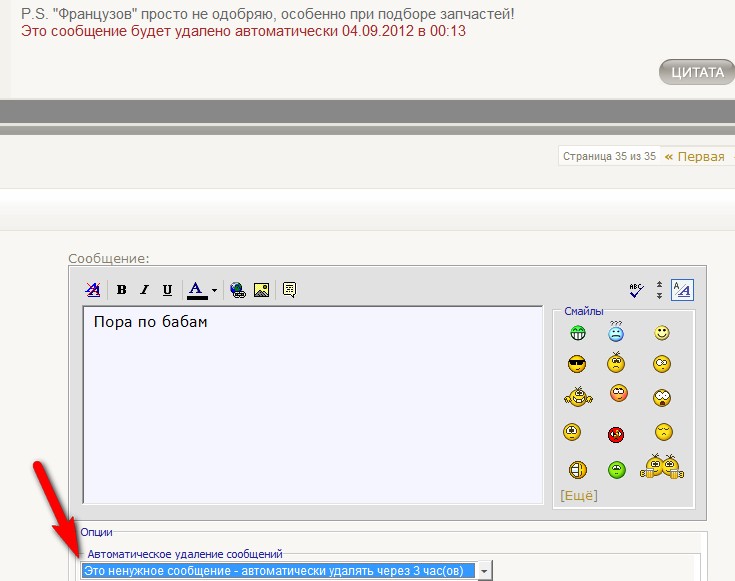
Task: Apply the current font color
Action: [196, 290]
